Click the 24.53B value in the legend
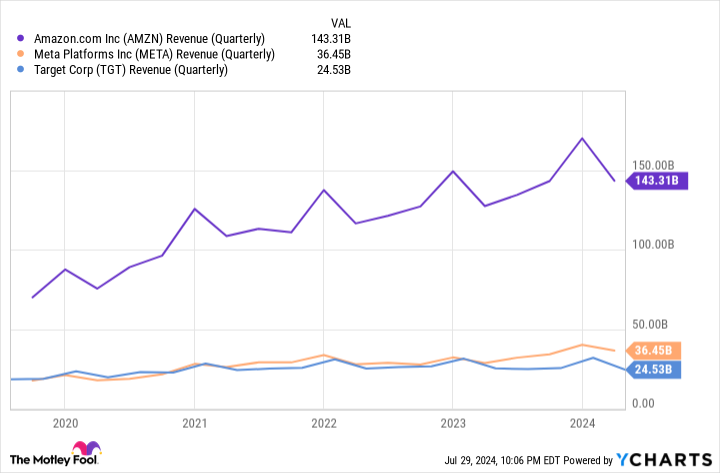Screen dimensions: 720x473 pyautogui.click(x=334, y=70)
